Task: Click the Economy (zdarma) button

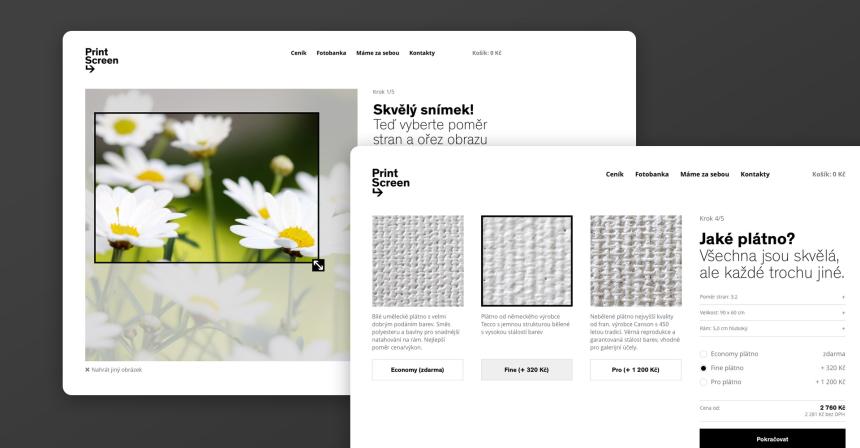Action: [417, 370]
